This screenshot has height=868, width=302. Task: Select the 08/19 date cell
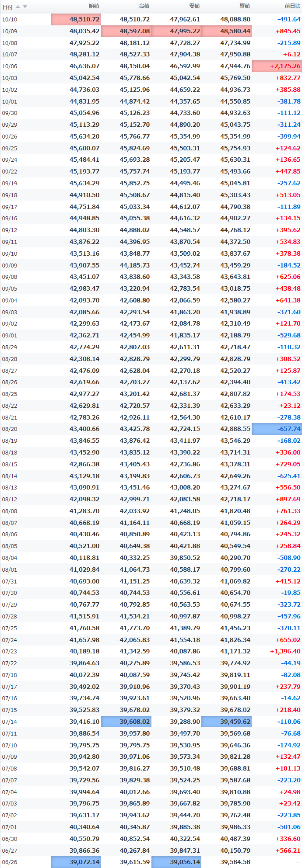click(9, 441)
